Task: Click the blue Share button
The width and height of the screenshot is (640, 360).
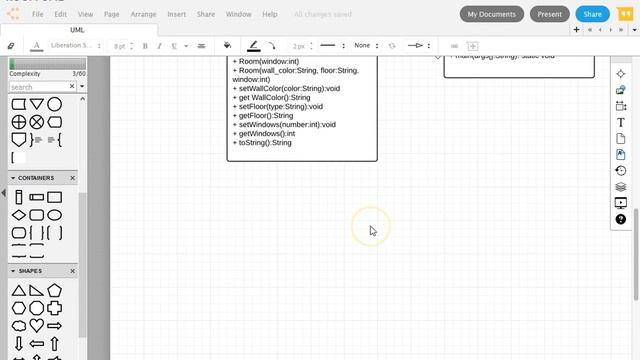Action: pyautogui.click(x=592, y=14)
